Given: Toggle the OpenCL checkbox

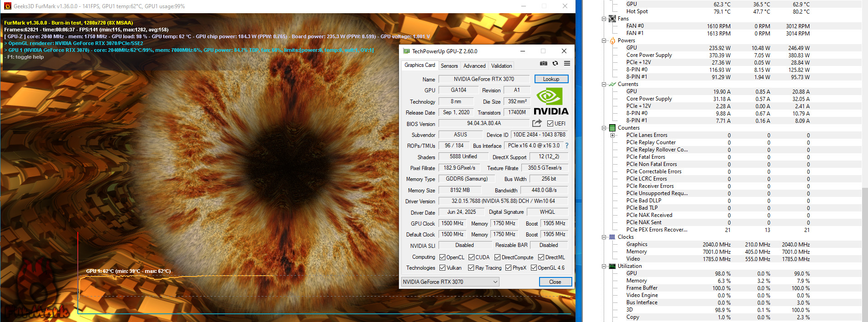Looking at the screenshot, I should (x=442, y=257).
